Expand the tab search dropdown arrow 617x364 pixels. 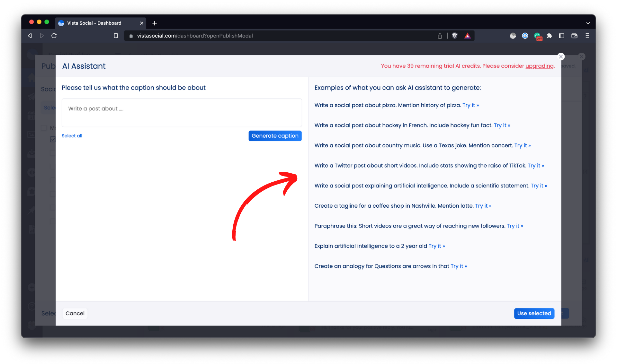(588, 23)
